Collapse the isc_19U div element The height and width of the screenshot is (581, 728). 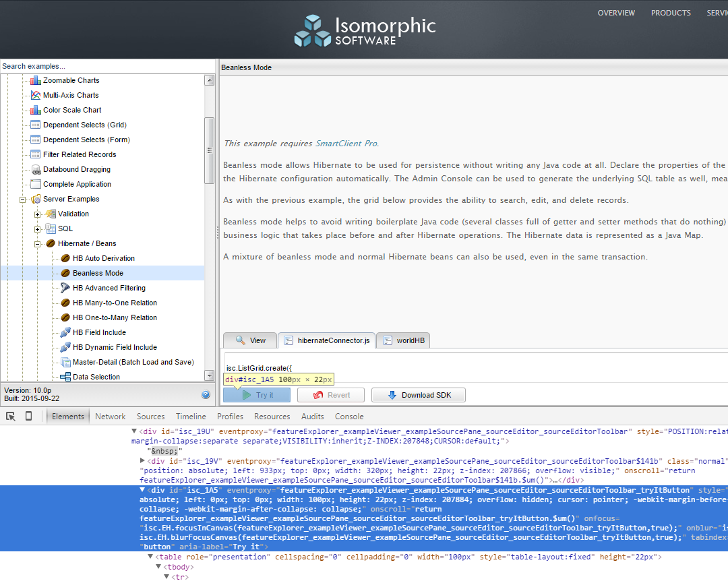(x=134, y=431)
